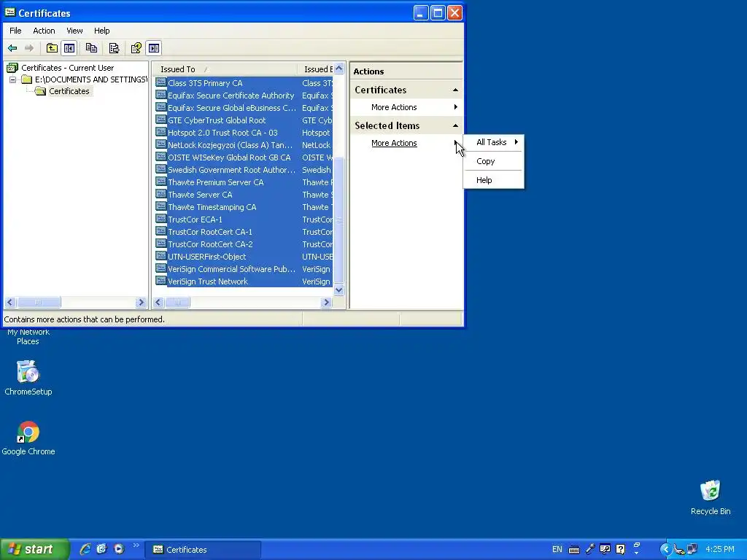Viewport: 747px width, 560px height.
Task: Click the VeriSign Trust Network certificate icon
Action: tap(161, 281)
